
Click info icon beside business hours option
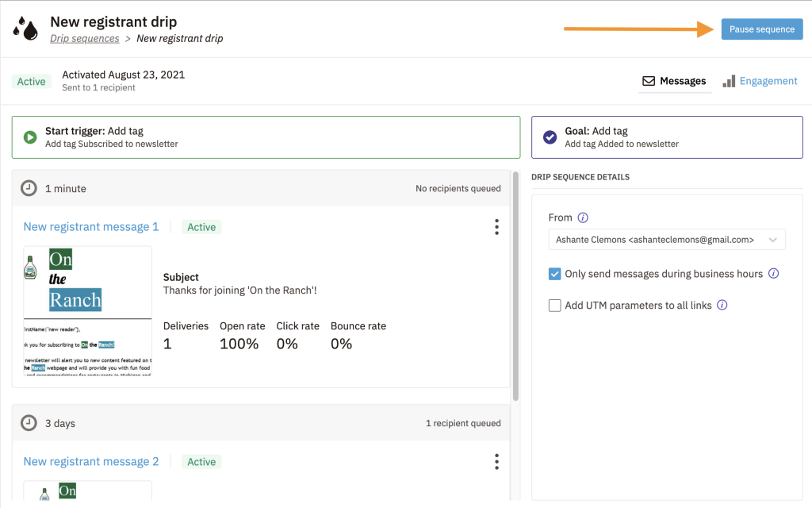773,273
